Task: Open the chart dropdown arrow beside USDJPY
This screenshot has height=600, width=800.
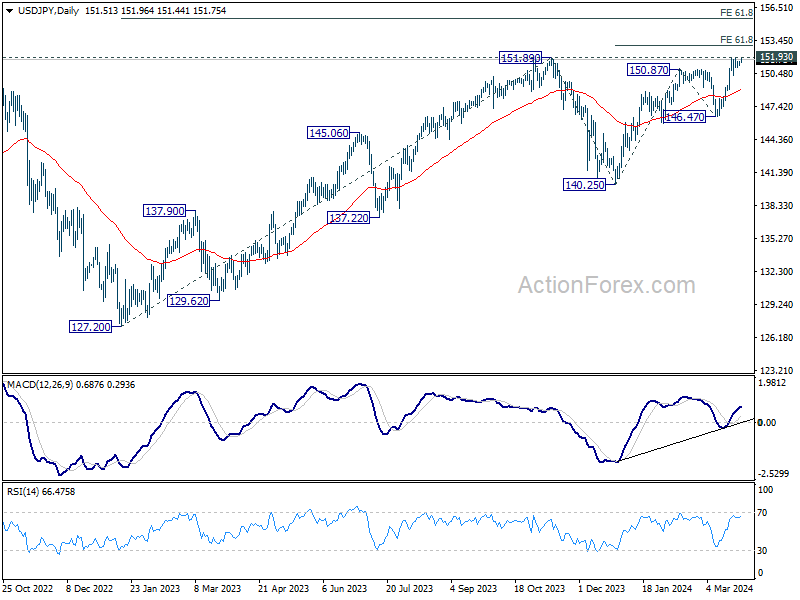Action: 10,11
